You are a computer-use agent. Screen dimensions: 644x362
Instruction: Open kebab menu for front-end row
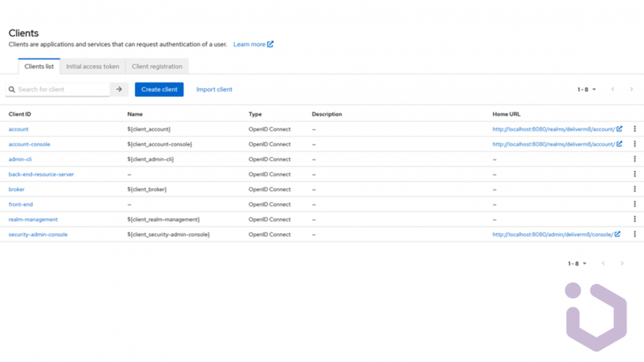[635, 204]
